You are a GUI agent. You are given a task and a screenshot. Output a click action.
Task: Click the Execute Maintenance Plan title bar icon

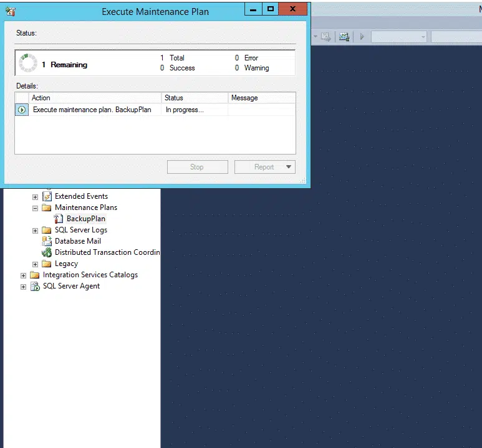(11, 12)
